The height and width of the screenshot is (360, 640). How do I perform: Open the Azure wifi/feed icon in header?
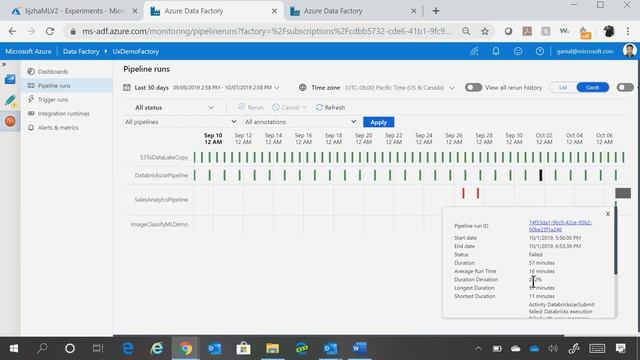click(474, 51)
